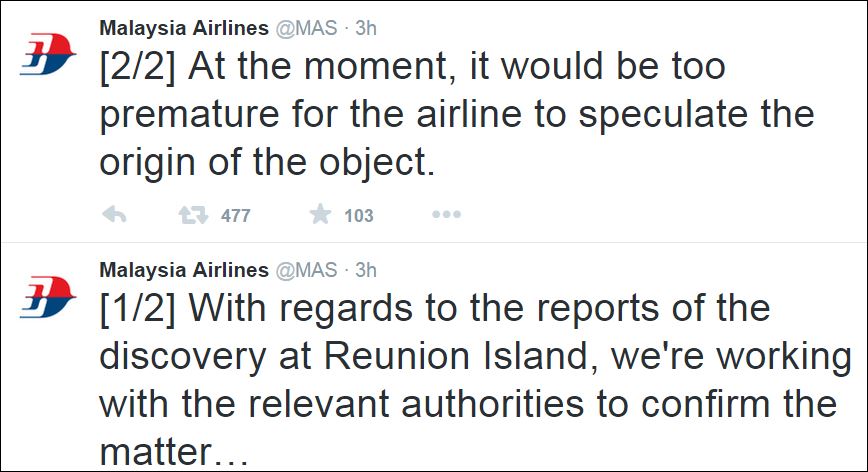Click the retweet count 477
The height and width of the screenshot is (472, 868).
(235, 215)
